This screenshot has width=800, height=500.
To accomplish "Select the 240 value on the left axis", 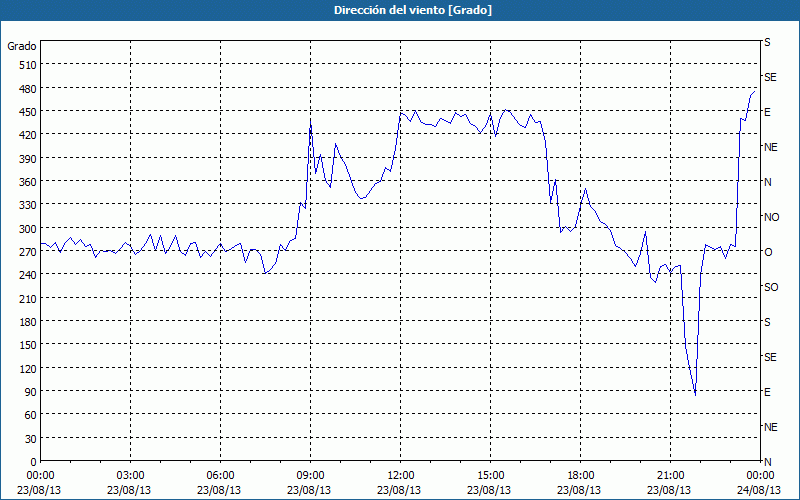I will (28, 275).
